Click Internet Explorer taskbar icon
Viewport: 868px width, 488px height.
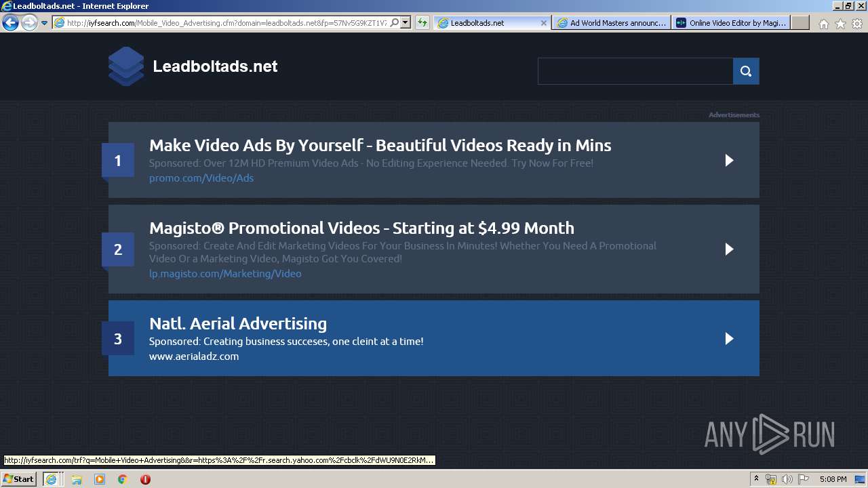51,479
